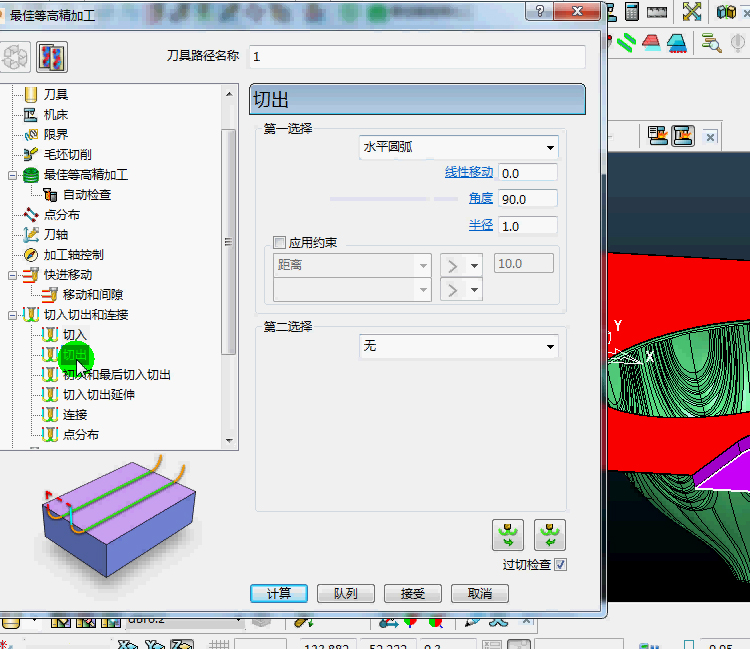Click the calculator icon in main toolbar
This screenshot has width=750, height=649.
click(632, 12)
